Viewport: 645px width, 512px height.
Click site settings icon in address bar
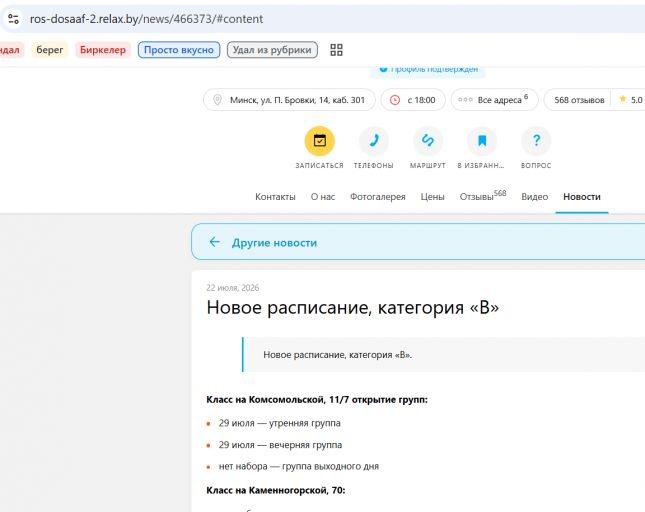(x=13, y=19)
